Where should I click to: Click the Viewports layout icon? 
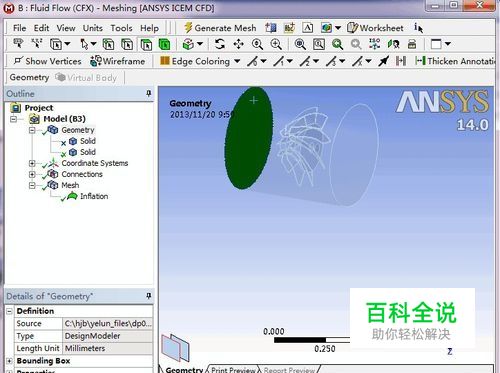[436, 44]
